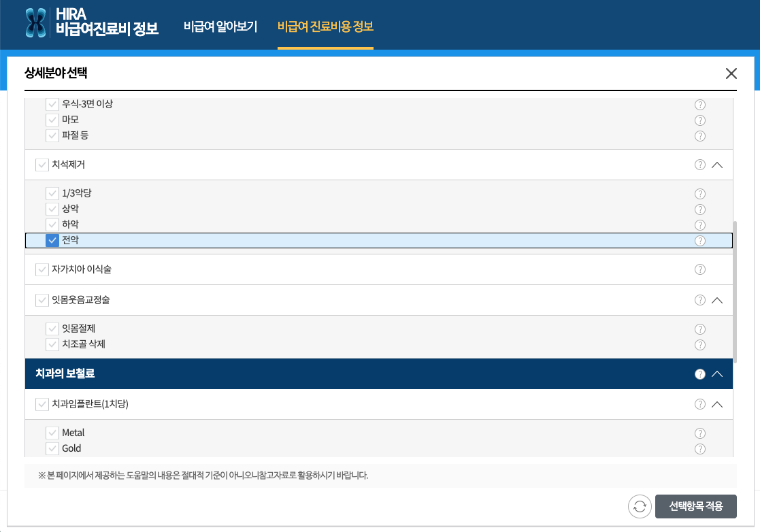This screenshot has width=760, height=532.
Task: Click the help icon on 치과의 보철료 header
Action: coord(699,373)
